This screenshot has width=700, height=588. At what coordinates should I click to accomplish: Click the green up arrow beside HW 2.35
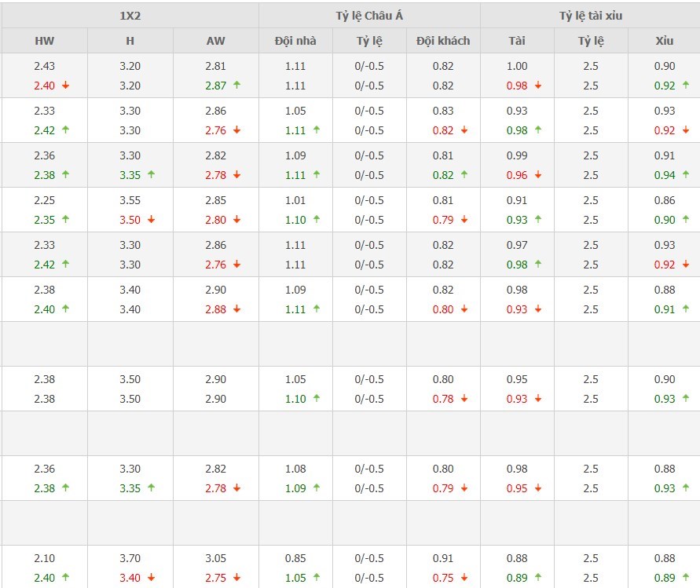pyautogui.click(x=65, y=220)
